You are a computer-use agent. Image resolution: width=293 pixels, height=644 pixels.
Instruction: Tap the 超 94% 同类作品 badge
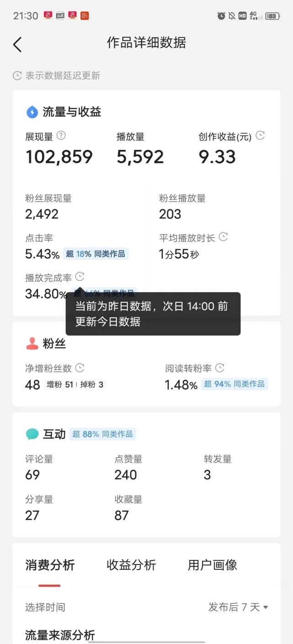(x=234, y=384)
